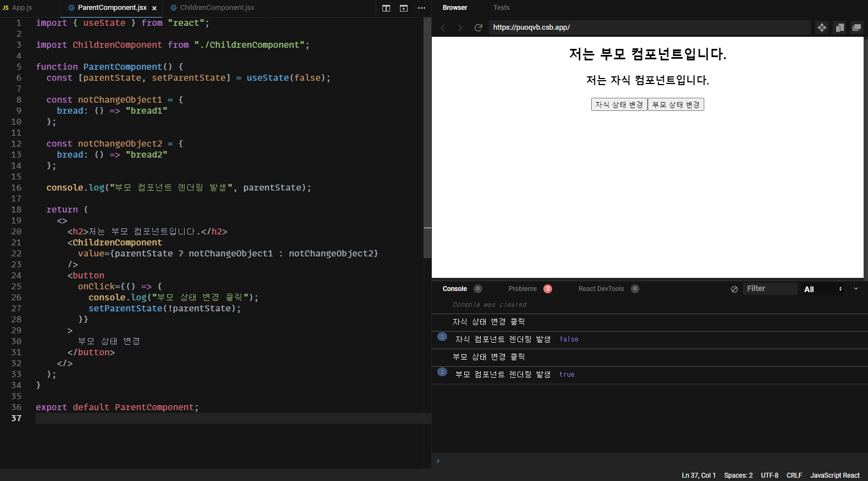The width and height of the screenshot is (868, 481).
Task: Click the 저는 자식 컴포넌트입니다. text in preview
Action: pyautogui.click(x=648, y=80)
